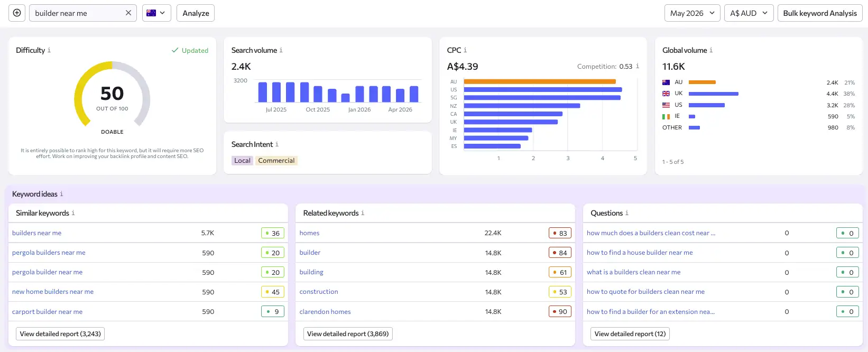Click the Commercial intent tag
This screenshot has height=352, width=868.
coord(276,161)
